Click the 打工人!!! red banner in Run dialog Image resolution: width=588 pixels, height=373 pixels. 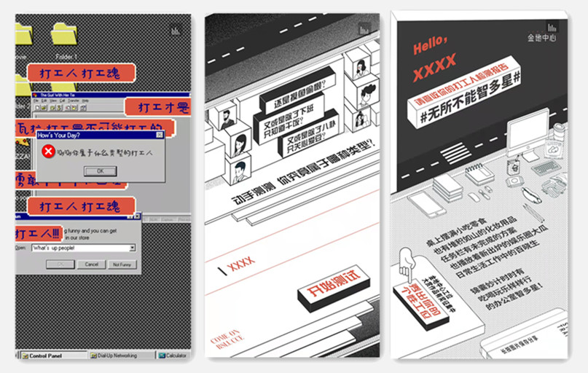pos(38,234)
